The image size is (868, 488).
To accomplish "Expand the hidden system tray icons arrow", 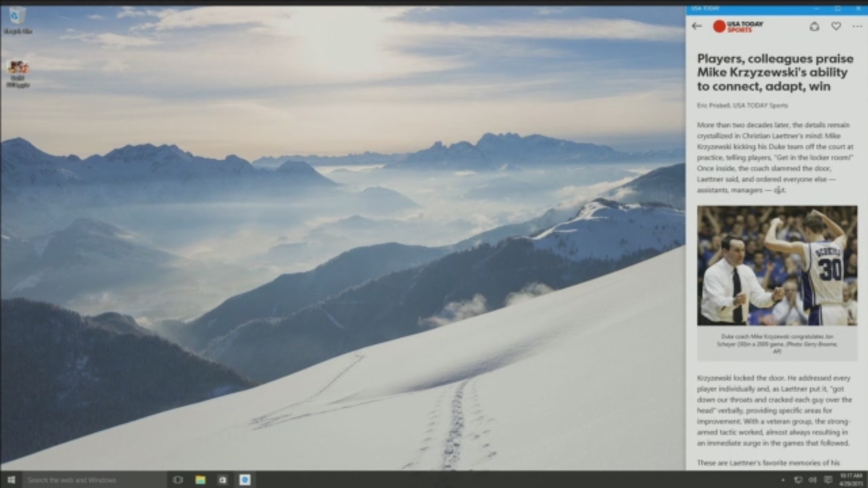I will point(783,480).
